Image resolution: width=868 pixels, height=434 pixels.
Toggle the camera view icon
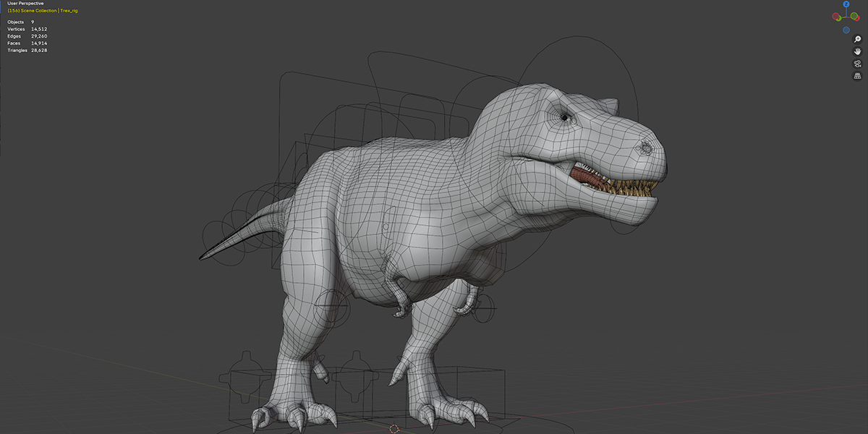coord(857,64)
